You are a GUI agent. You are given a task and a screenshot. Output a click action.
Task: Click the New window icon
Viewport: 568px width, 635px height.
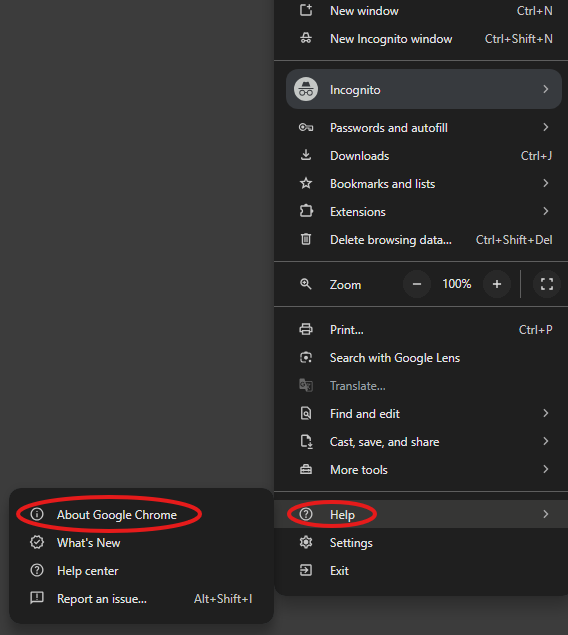[x=306, y=10]
